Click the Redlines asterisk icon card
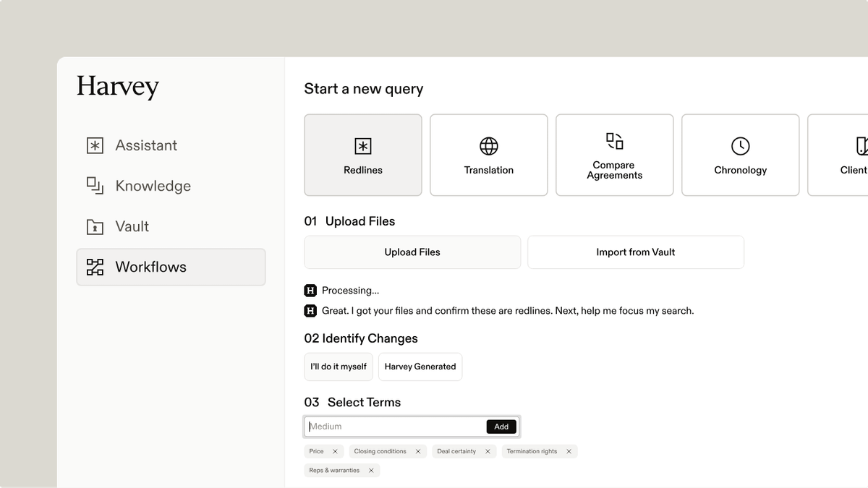 pyautogui.click(x=363, y=155)
